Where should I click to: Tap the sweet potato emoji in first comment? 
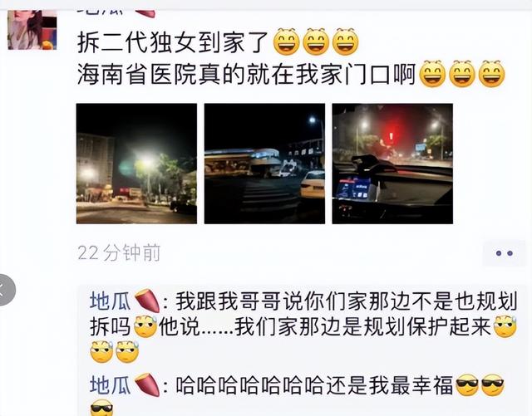click(147, 301)
